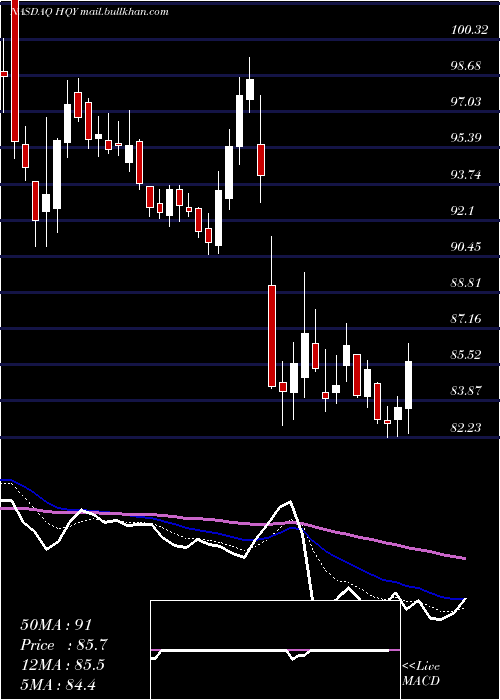Select the 82.23 price axis label
This screenshot has height=700, width=500.
point(466,428)
